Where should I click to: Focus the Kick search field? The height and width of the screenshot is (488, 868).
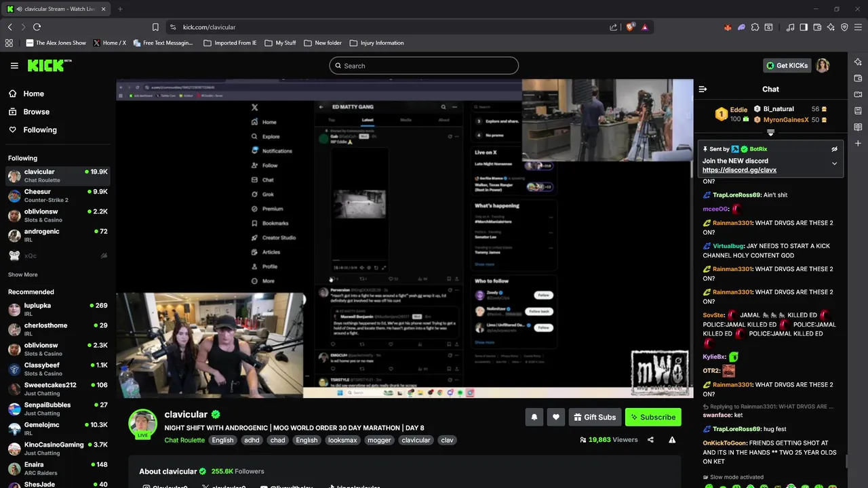[424, 66]
